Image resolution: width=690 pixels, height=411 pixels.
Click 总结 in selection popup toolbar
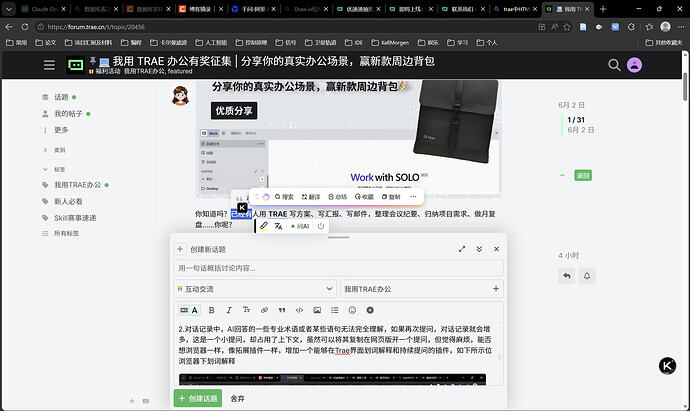[x=338, y=197]
